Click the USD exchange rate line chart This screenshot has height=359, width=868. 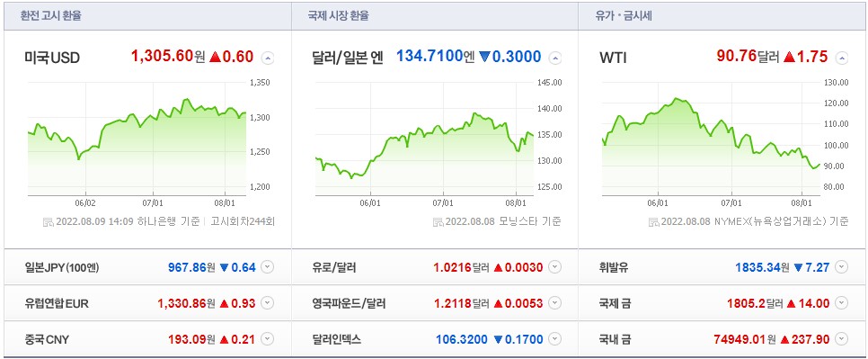137,139
